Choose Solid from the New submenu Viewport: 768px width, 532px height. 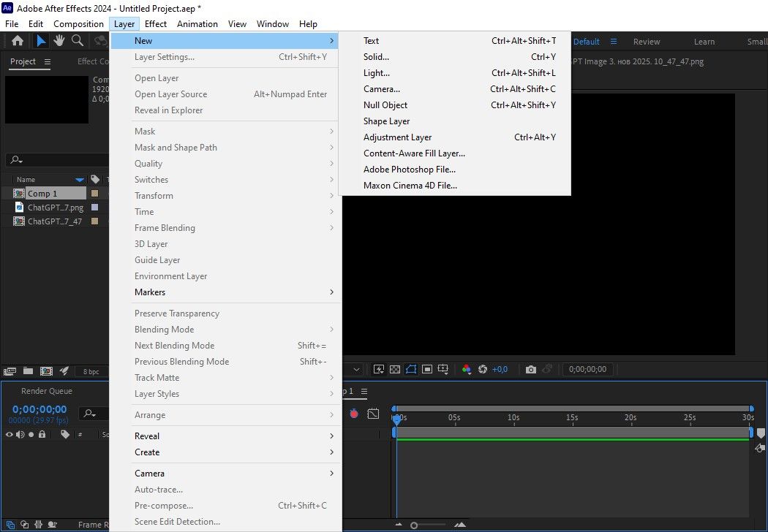click(375, 57)
